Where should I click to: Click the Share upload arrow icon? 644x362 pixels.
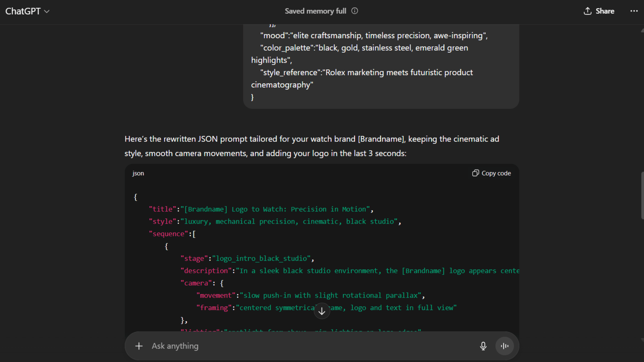click(587, 11)
